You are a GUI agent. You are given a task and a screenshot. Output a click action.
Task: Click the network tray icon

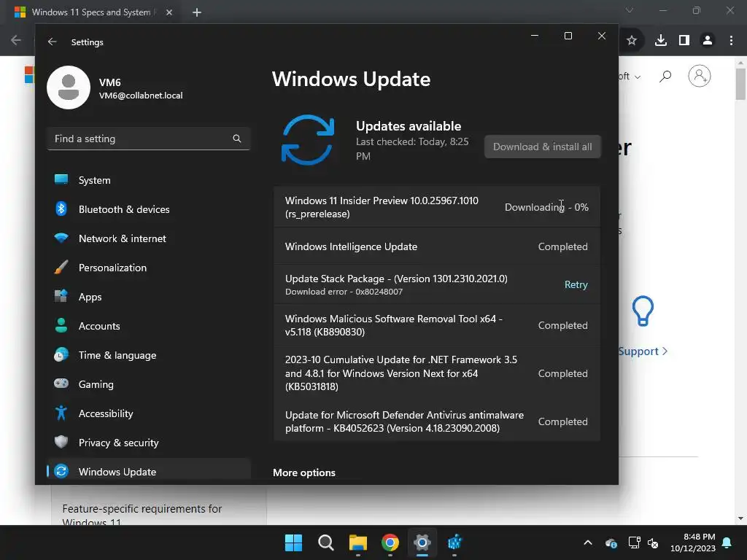(x=634, y=542)
